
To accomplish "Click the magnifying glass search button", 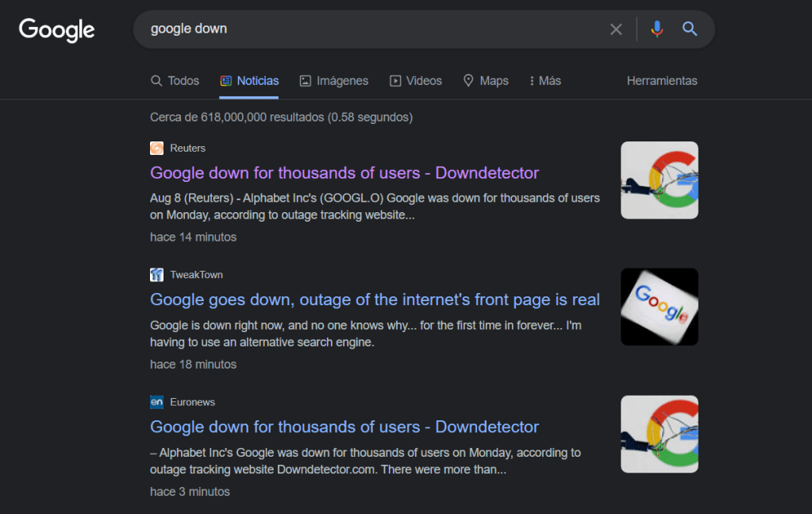I will 690,29.
